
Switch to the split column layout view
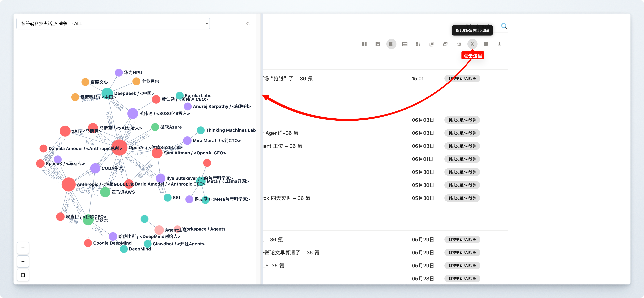(364, 44)
